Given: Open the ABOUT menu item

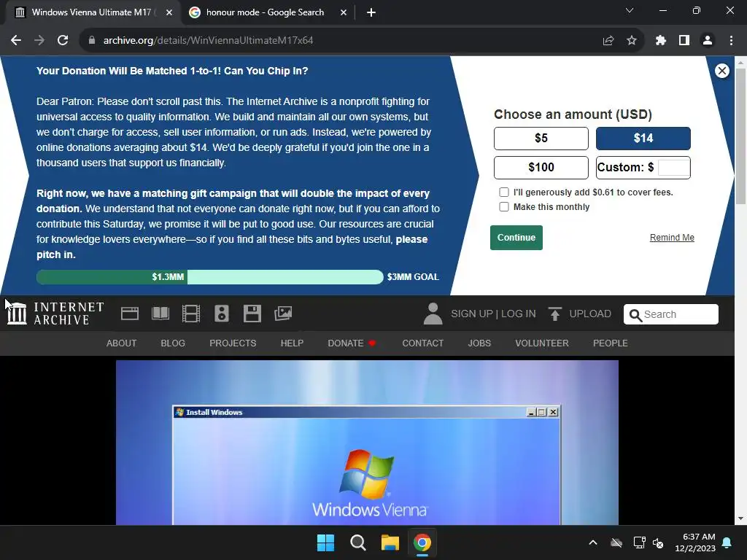Looking at the screenshot, I should click(122, 343).
